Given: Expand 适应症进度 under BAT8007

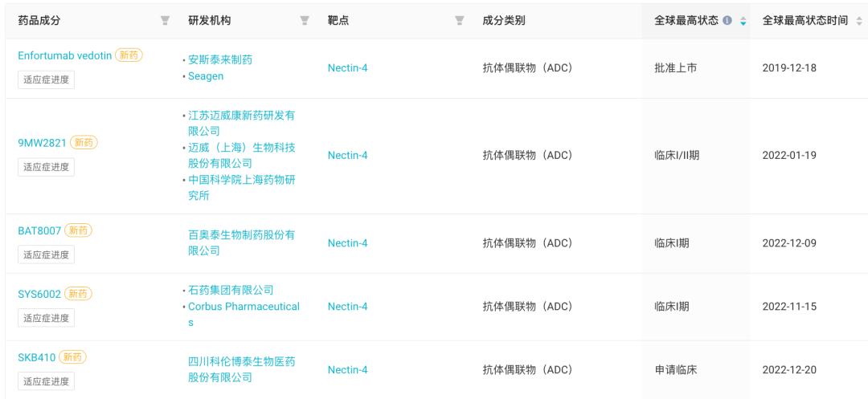Looking at the screenshot, I should [46, 254].
